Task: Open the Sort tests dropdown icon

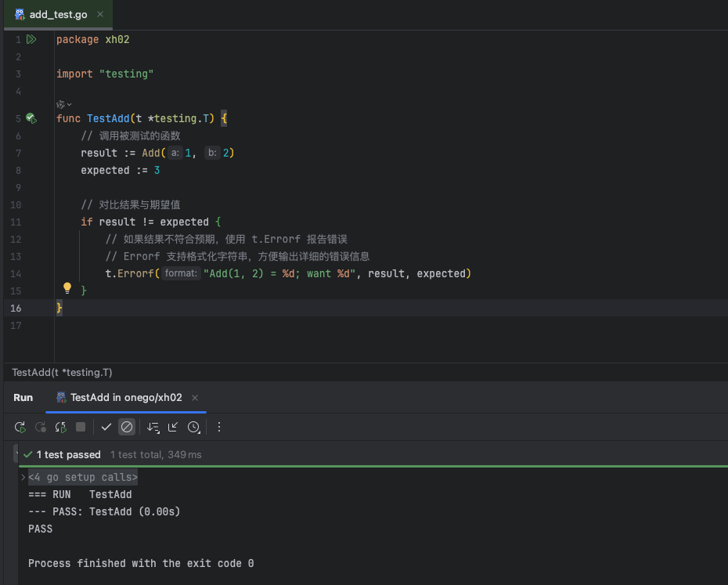Action: [x=153, y=427]
